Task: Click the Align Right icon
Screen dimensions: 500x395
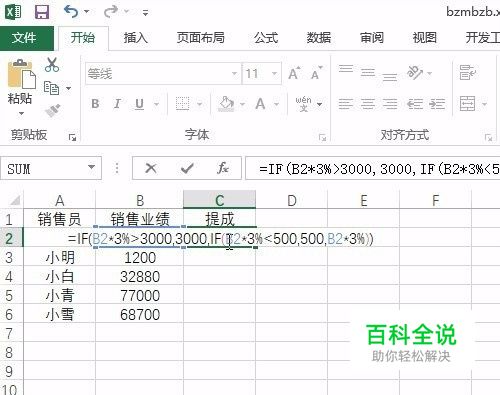Action: click(390, 104)
